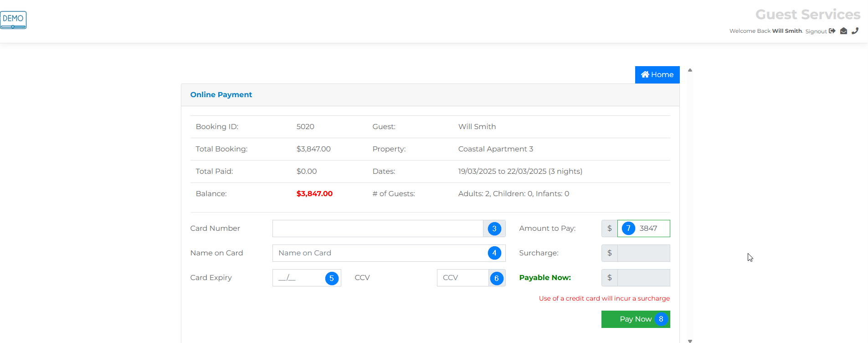
Task: Click step 5 badge in Card Expiry
Action: pos(332,278)
